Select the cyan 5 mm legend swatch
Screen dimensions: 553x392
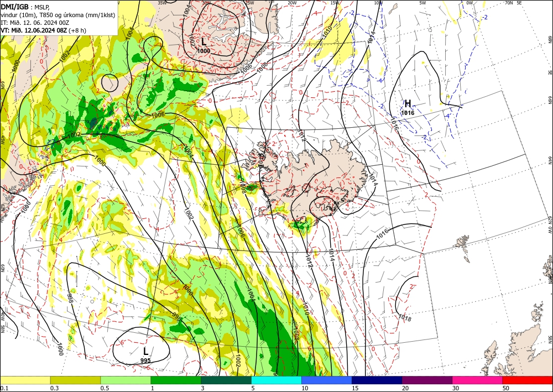coord(276,380)
